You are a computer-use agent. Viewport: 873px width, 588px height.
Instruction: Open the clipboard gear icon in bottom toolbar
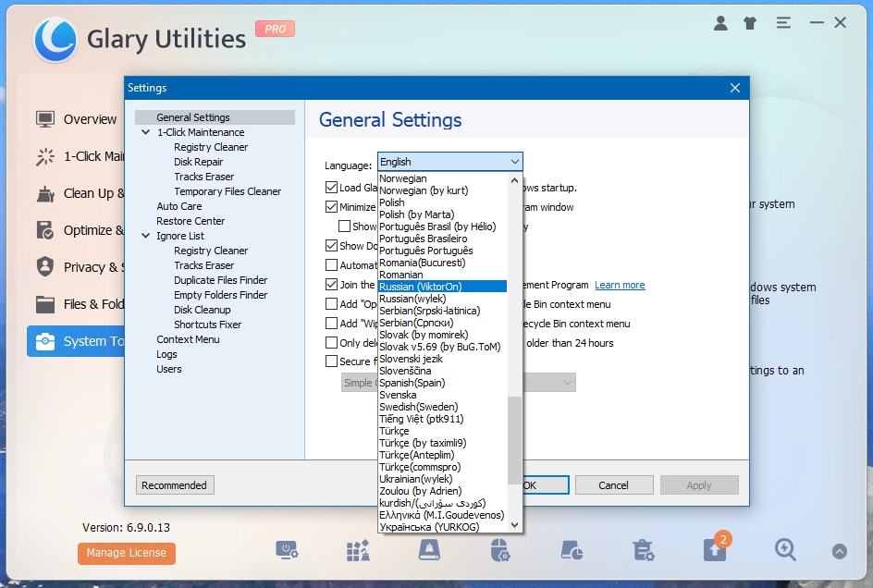(643, 550)
